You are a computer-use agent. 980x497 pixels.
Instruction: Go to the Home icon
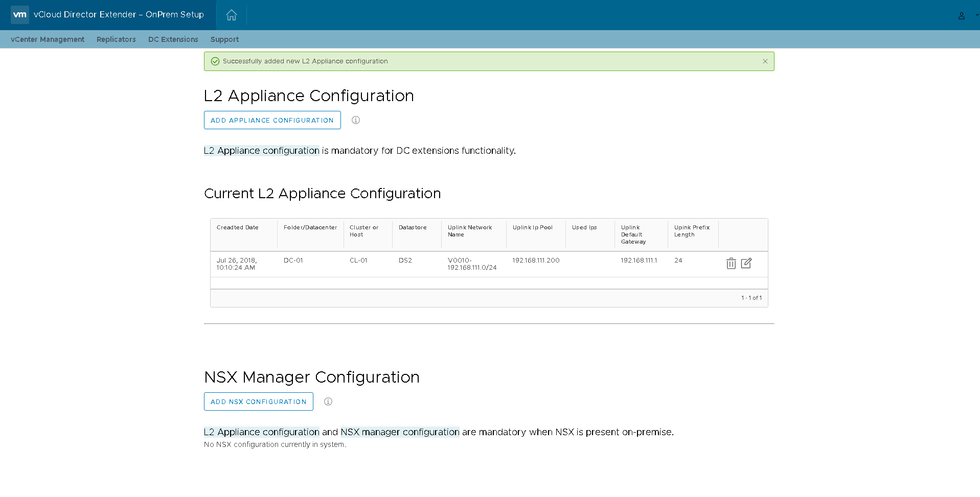tap(232, 15)
